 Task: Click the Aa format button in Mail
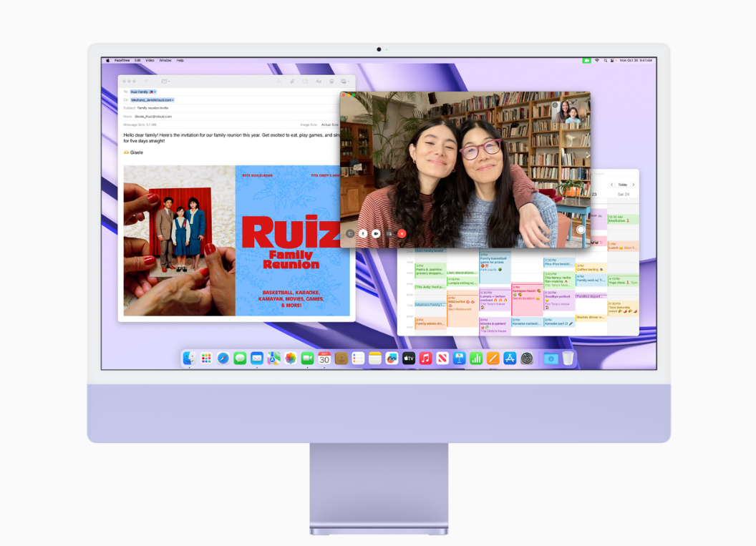tap(319, 81)
